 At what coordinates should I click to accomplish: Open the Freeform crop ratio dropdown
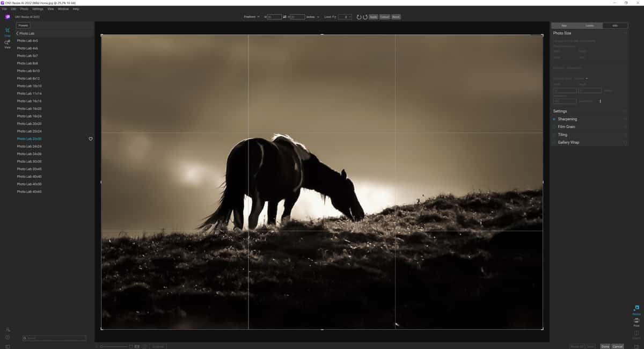(x=252, y=17)
